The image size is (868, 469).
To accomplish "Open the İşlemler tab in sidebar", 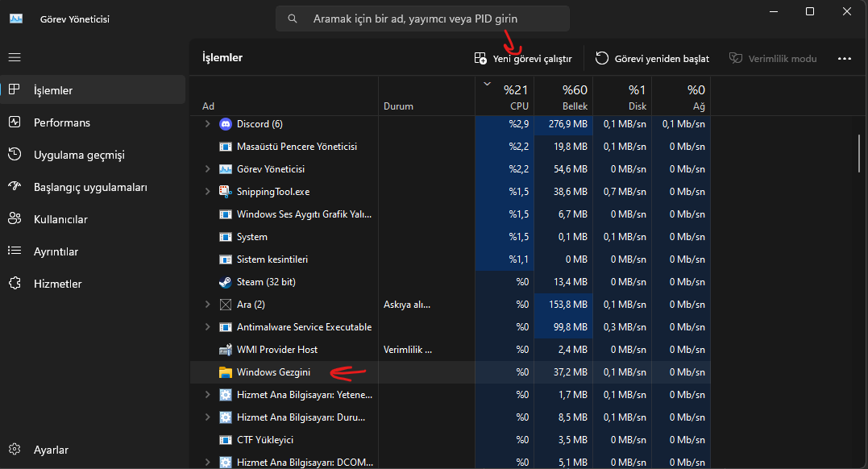I will pos(93,89).
